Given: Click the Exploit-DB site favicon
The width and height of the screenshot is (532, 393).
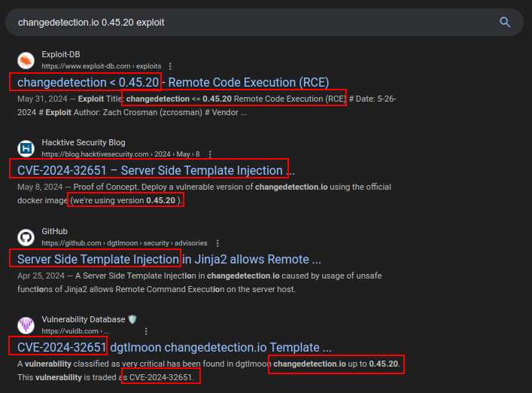Looking at the screenshot, I should tap(26, 60).
